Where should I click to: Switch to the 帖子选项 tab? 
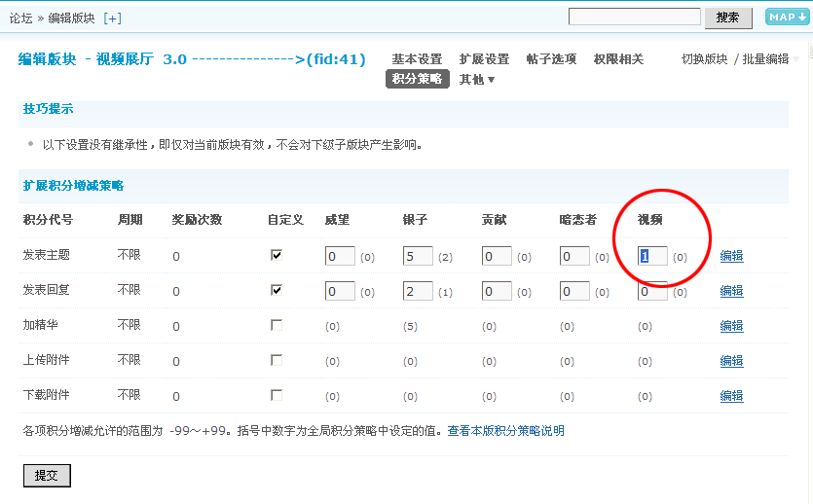551,59
